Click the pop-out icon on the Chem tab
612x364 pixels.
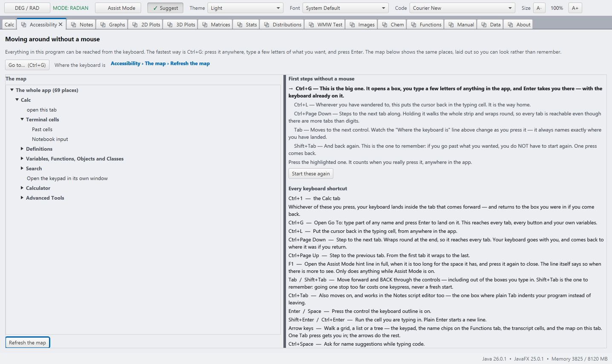pos(385,25)
